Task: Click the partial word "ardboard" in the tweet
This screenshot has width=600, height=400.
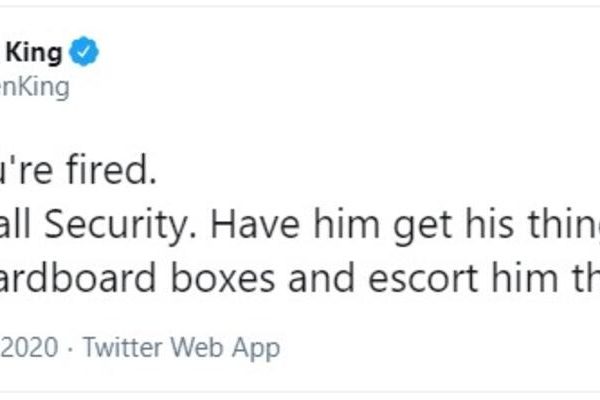Action: coord(85,280)
